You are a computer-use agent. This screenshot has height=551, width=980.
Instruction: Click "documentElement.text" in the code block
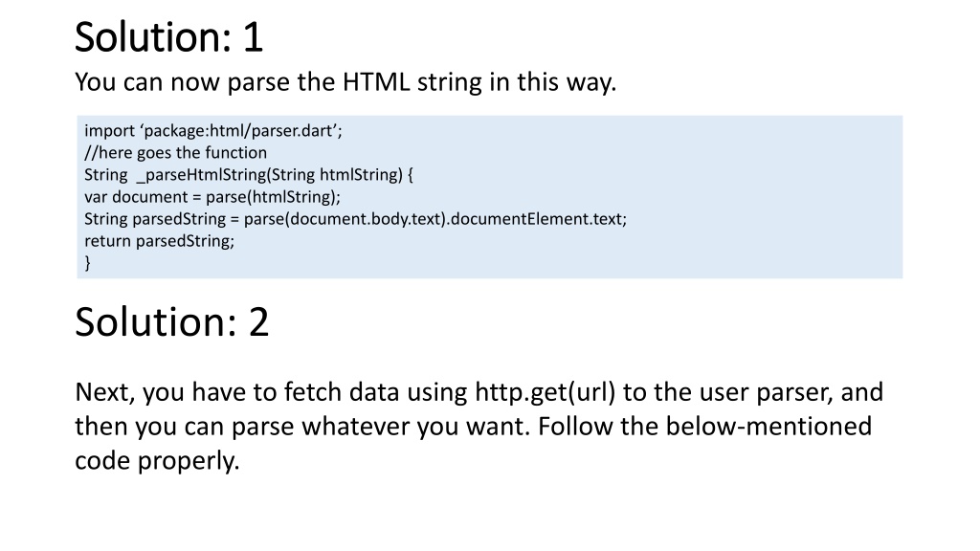pos(537,219)
